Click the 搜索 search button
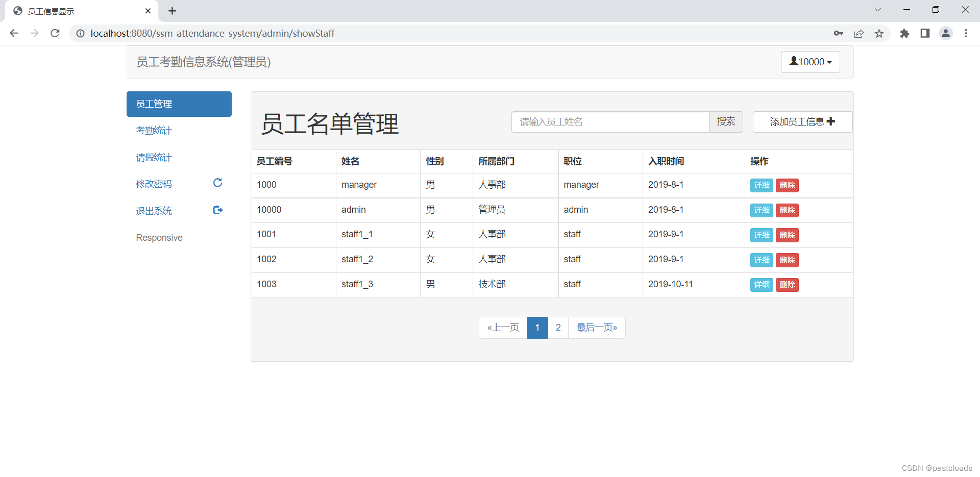980x477 pixels. pyautogui.click(x=726, y=121)
